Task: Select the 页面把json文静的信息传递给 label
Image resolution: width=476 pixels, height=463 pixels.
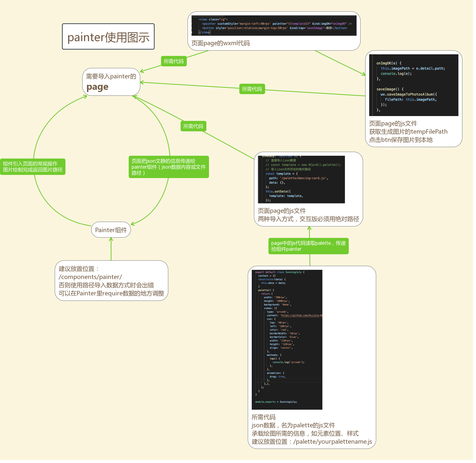Action: pos(169,167)
